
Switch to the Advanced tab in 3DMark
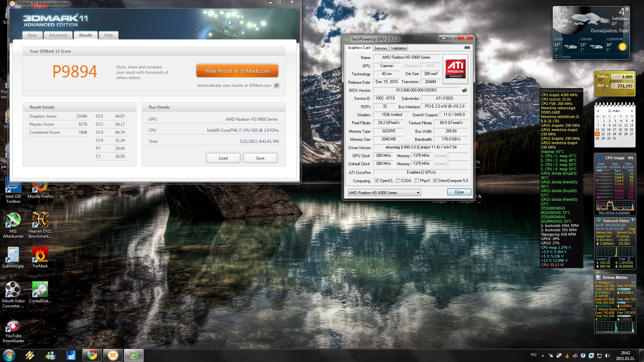click(x=58, y=35)
